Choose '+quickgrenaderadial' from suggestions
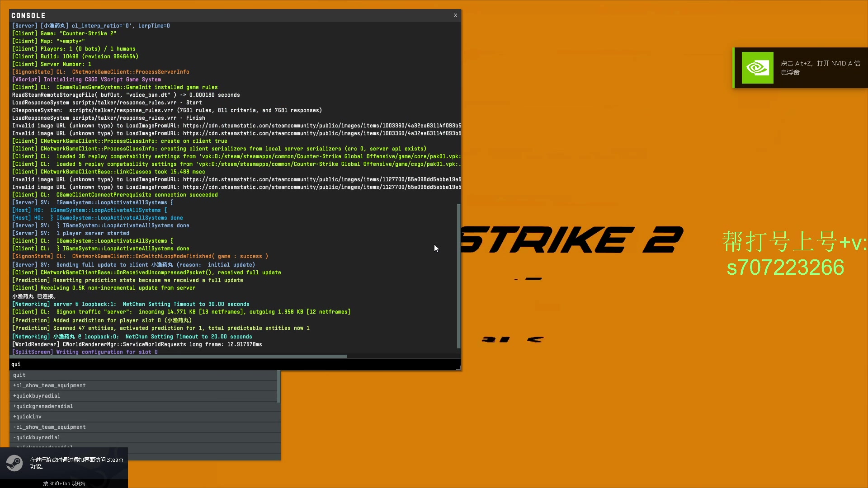This screenshot has height=488, width=868. point(143,406)
